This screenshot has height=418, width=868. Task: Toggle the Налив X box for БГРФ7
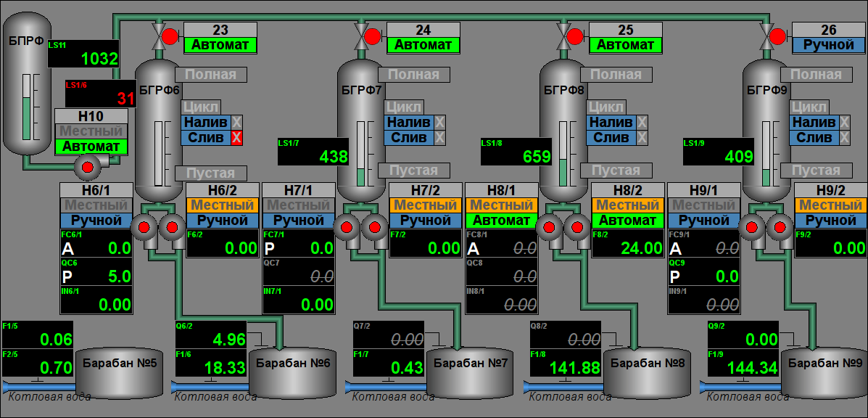click(439, 123)
